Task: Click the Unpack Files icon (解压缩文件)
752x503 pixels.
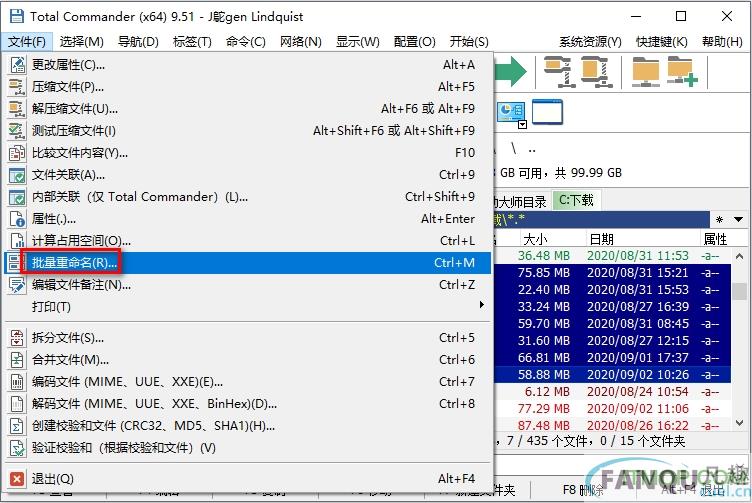Action: [17, 109]
